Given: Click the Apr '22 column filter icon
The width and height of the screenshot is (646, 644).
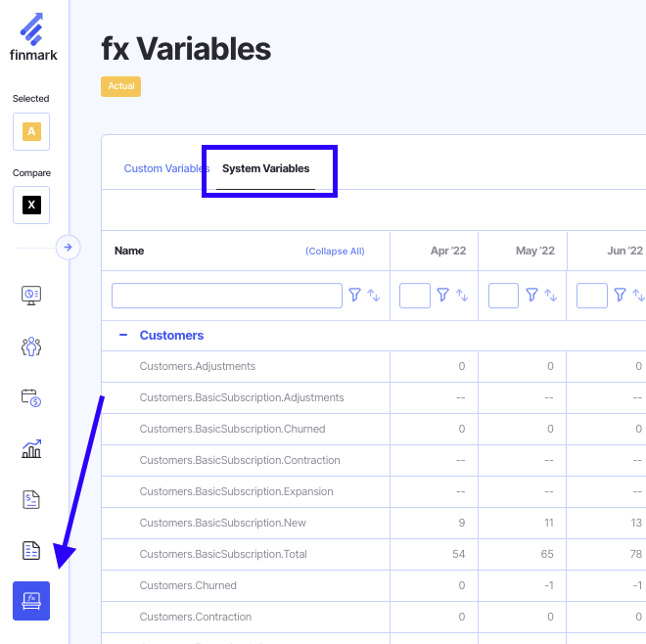Looking at the screenshot, I should click(443, 295).
